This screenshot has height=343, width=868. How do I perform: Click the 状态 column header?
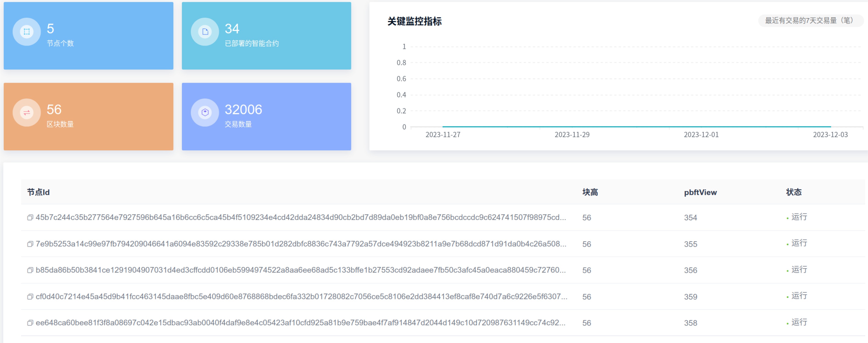click(794, 192)
